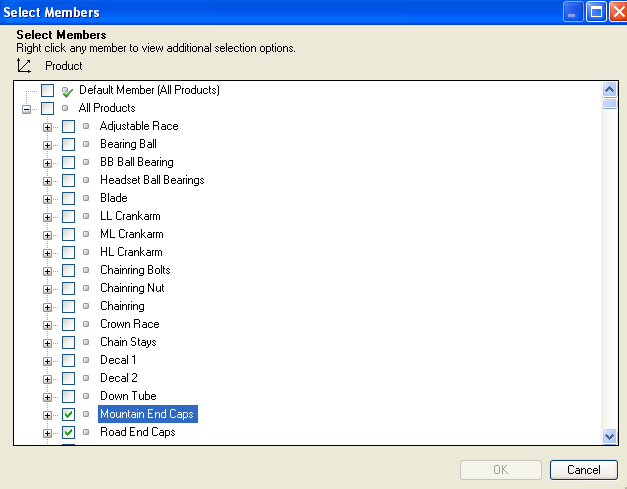Enable the Blade checkbox
The image size is (627, 489).
coord(68,198)
